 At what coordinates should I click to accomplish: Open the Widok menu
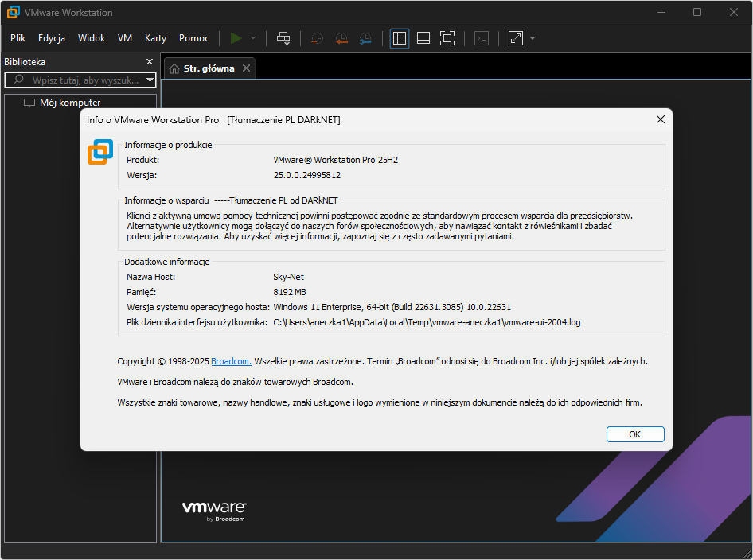tap(92, 38)
